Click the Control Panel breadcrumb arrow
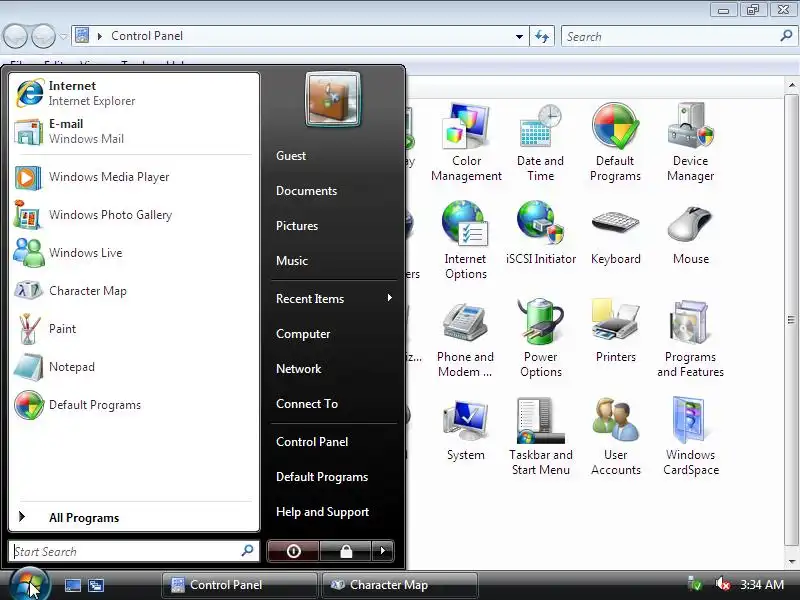The height and width of the screenshot is (600, 800). (x=100, y=36)
